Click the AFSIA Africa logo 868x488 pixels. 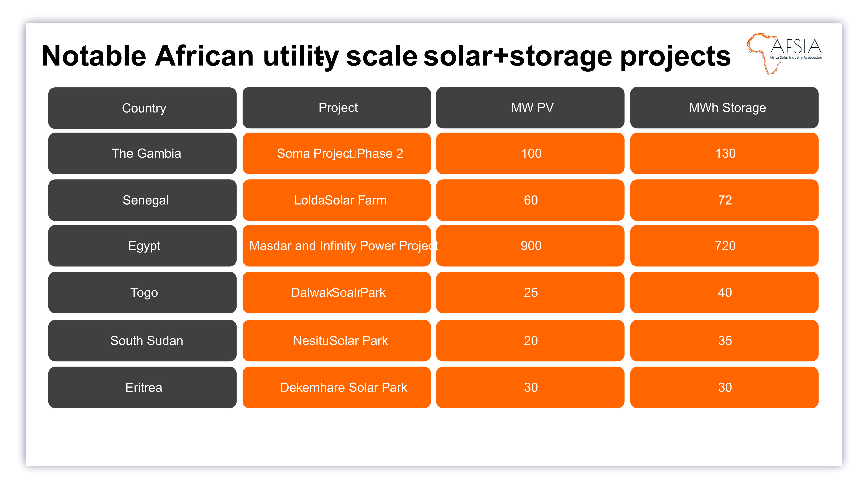click(x=784, y=53)
